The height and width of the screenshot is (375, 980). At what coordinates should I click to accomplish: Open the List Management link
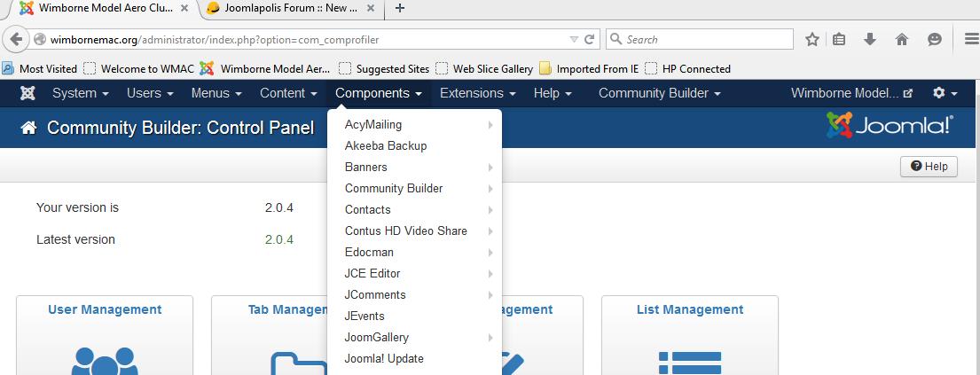point(690,310)
